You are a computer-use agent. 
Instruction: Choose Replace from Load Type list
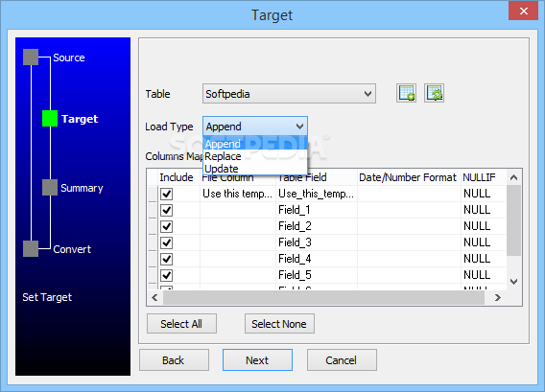pos(255,156)
